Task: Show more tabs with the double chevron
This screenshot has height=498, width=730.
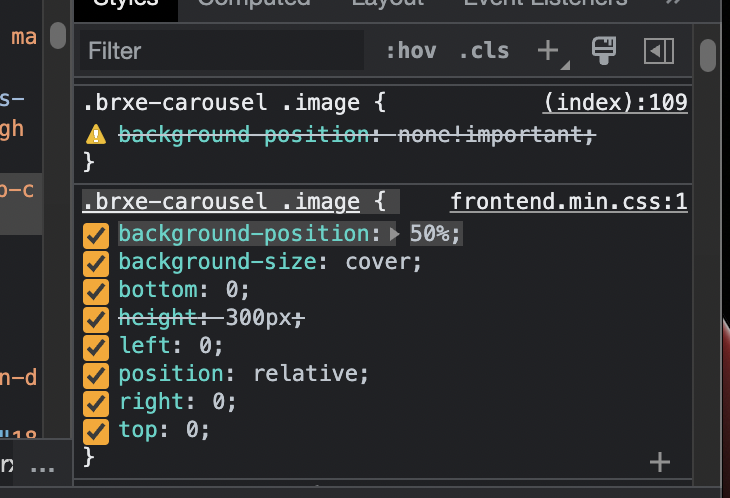Action: click(675, 3)
